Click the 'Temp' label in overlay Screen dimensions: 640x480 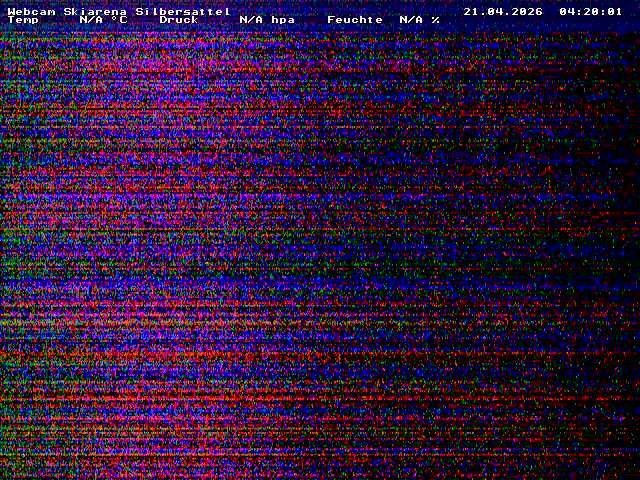pyautogui.click(x=23, y=20)
